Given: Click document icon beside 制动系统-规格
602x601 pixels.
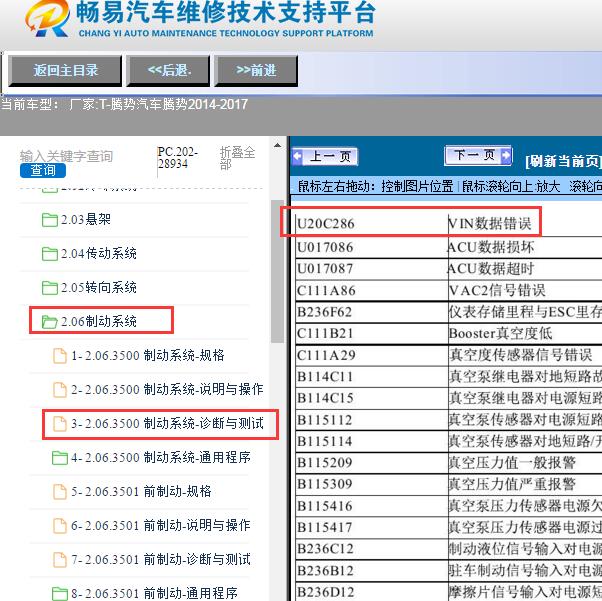Looking at the screenshot, I should 60,355.
